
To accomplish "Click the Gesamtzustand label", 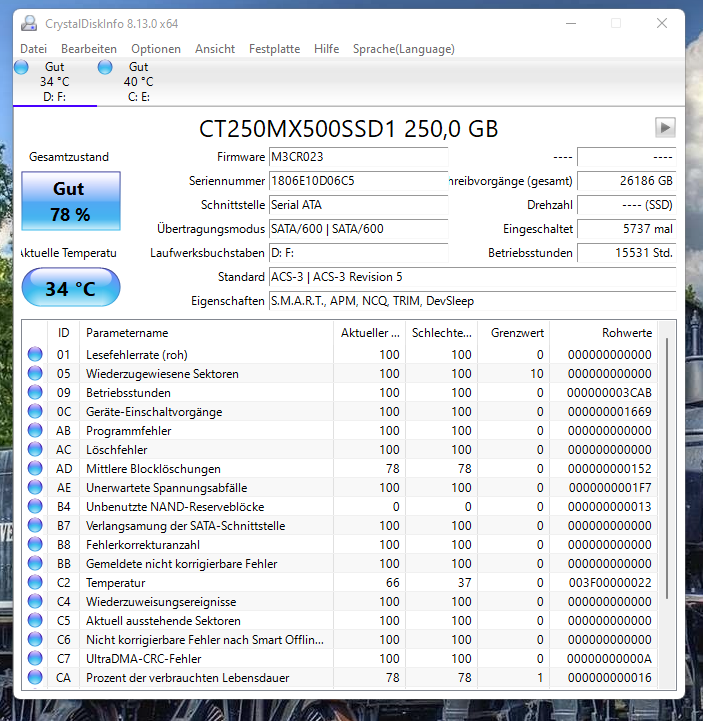I will coord(69,157).
